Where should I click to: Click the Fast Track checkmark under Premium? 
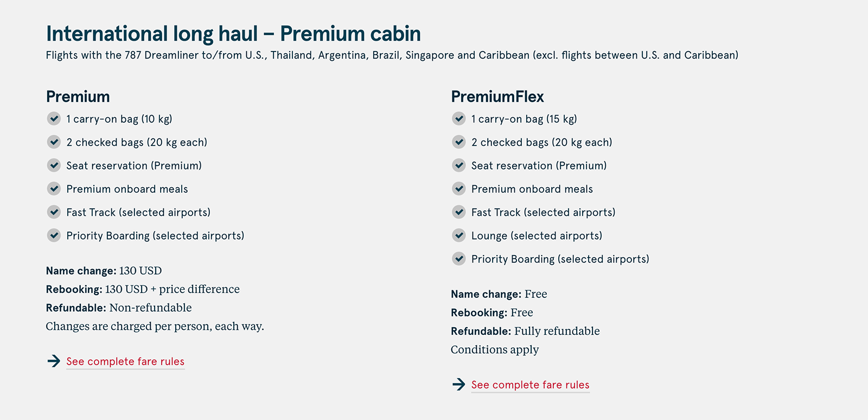pos(54,212)
